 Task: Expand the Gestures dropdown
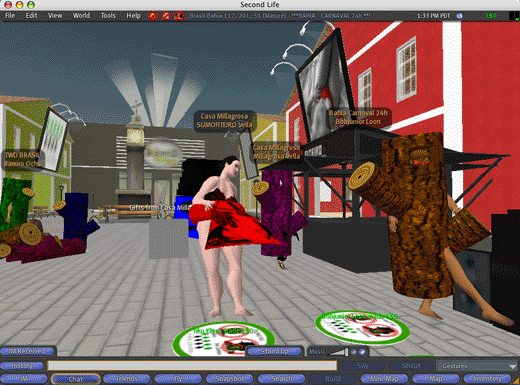coord(477,366)
